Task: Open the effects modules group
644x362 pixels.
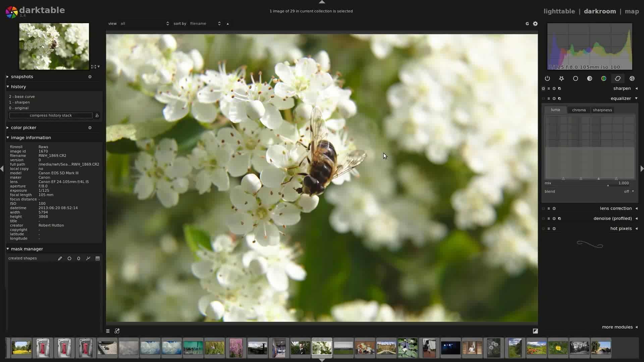Action: click(x=632, y=78)
